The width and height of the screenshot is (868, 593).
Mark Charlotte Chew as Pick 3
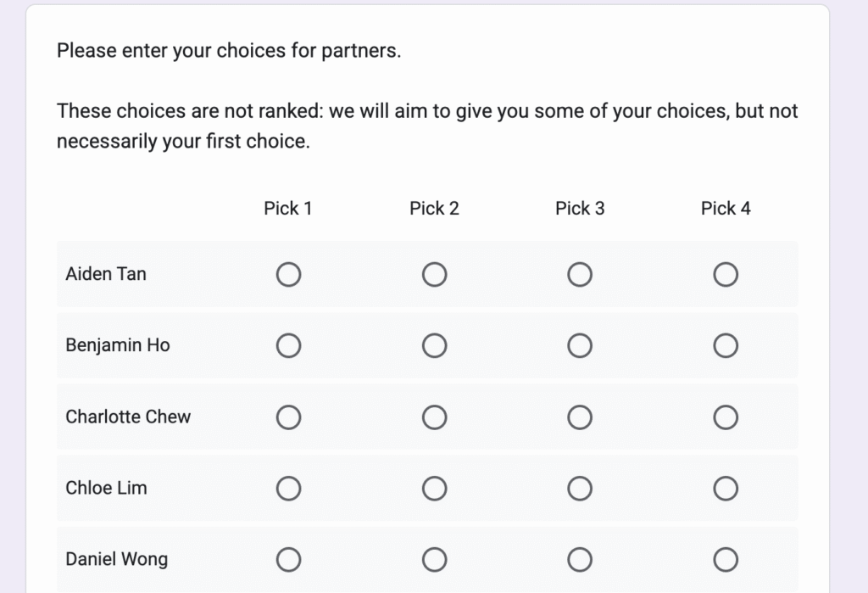[x=580, y=417]
